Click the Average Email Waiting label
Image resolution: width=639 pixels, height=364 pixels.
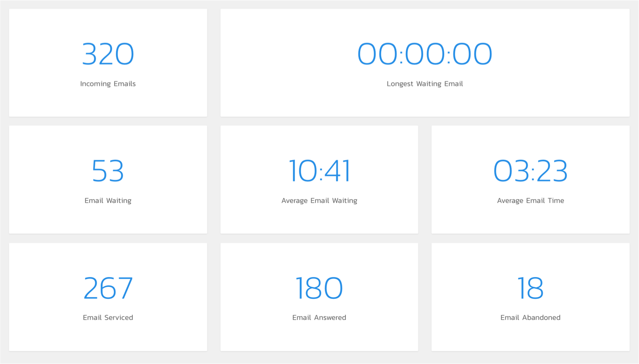tap(319, 201)
